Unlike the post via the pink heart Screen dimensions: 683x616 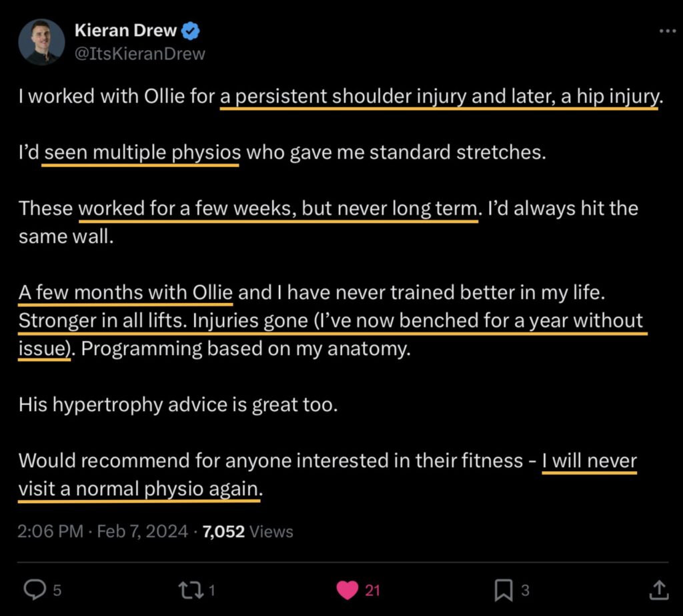[347, 589]
